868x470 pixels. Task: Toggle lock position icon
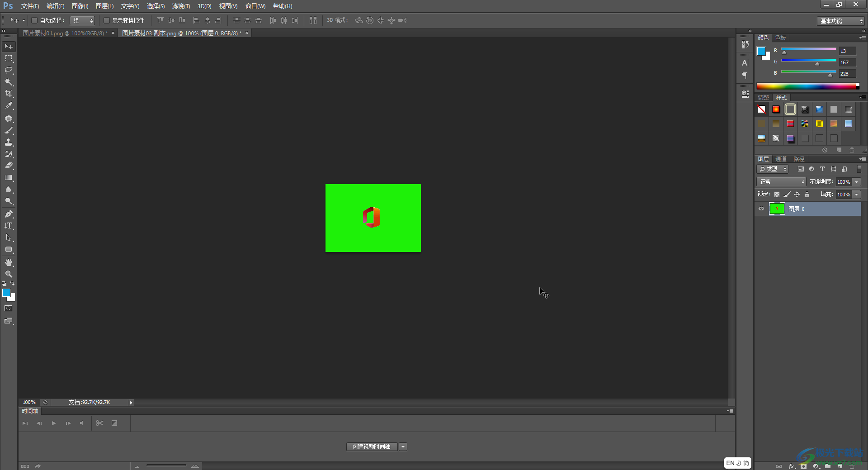coord(797,195)
